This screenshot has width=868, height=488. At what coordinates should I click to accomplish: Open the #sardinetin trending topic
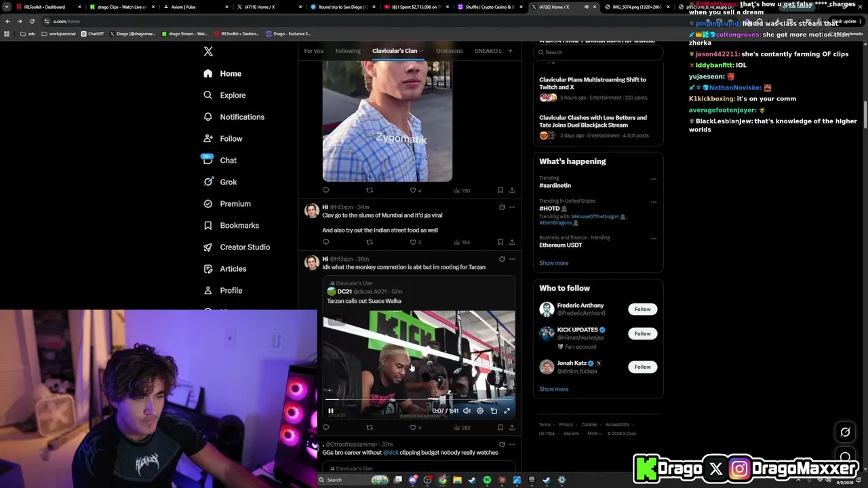(555, 186)
